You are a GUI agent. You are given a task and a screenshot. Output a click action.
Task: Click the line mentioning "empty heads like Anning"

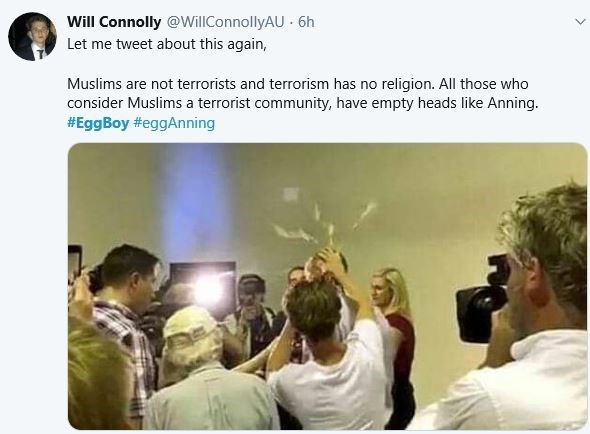(303, 103)
